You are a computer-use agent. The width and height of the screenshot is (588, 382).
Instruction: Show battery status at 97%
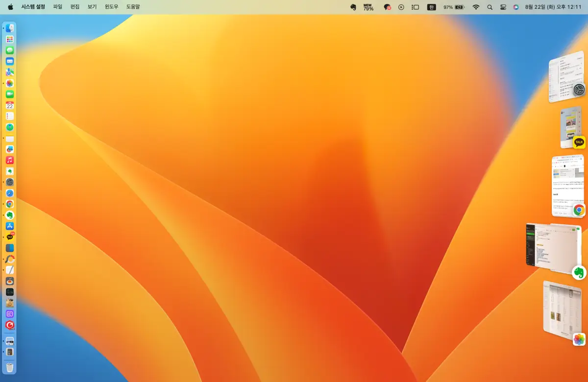tap(454, 7)
